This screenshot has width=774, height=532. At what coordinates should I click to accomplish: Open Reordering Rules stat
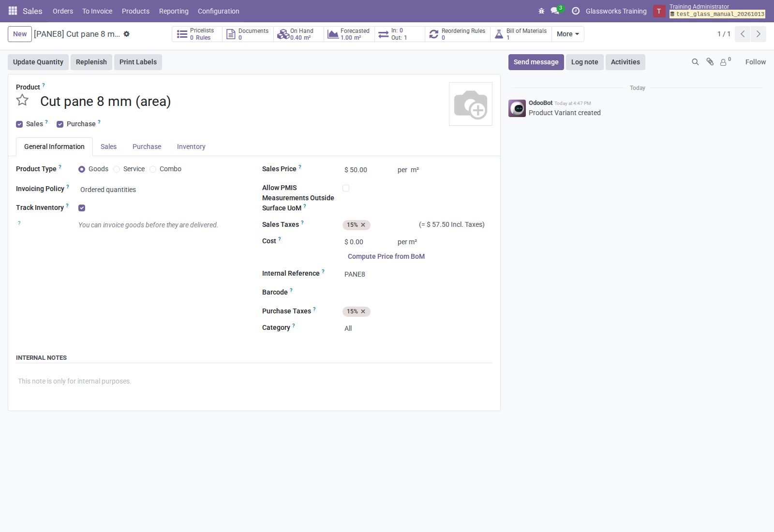pyautogui.click(x=458, y=34)
